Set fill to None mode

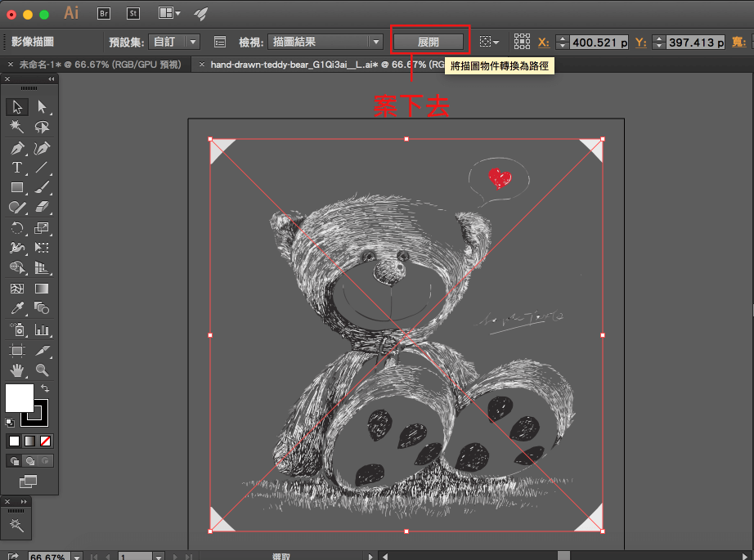(46, 441)
